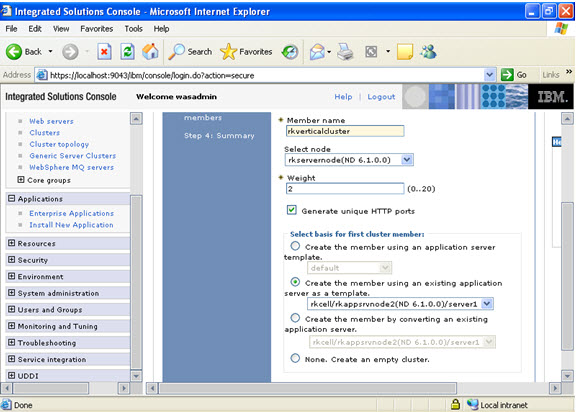This screenshot has width=576, height=412.
Task: Open the address bar dropdown arrow
Action: point(489,75)
